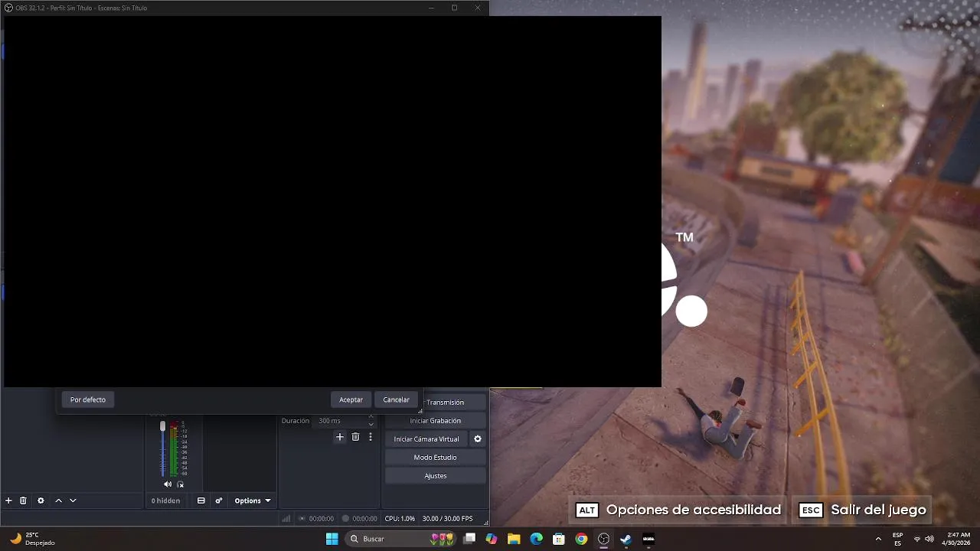Click the streaming time status indicator icon
980x551 pixels.
[302, 519]
